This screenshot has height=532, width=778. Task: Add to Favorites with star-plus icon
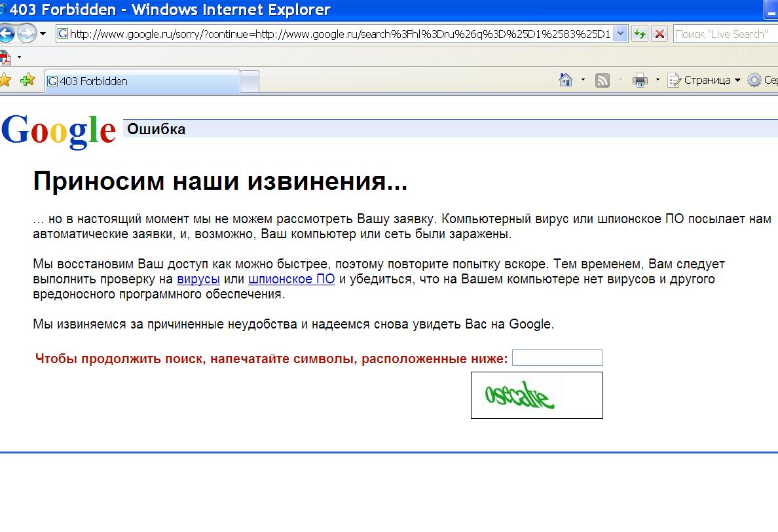tap(28, 80)
